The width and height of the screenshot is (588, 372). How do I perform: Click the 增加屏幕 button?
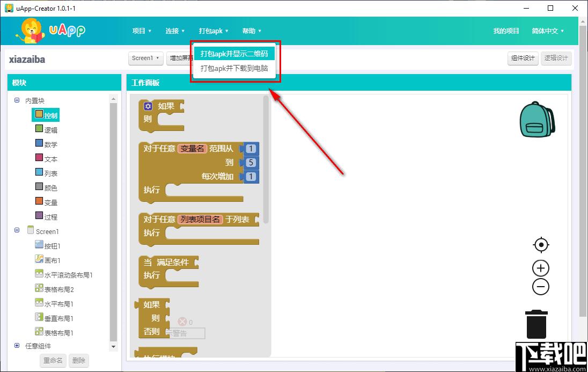(180, 58)
